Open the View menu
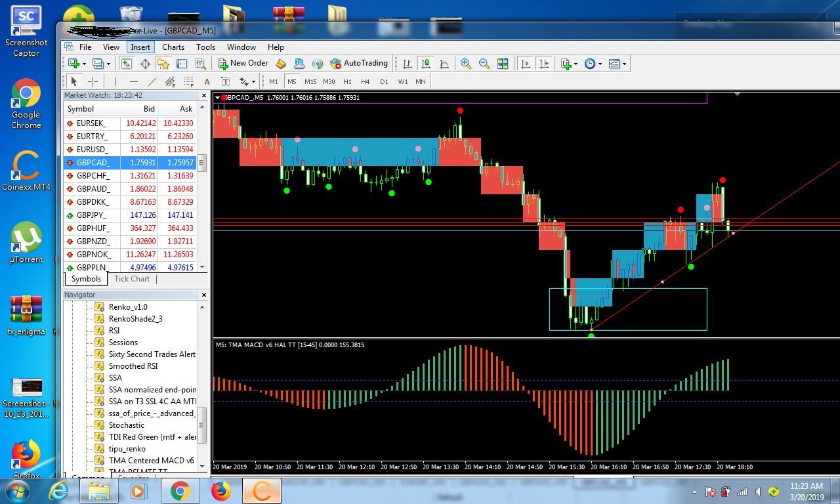 tap(111, 47)
